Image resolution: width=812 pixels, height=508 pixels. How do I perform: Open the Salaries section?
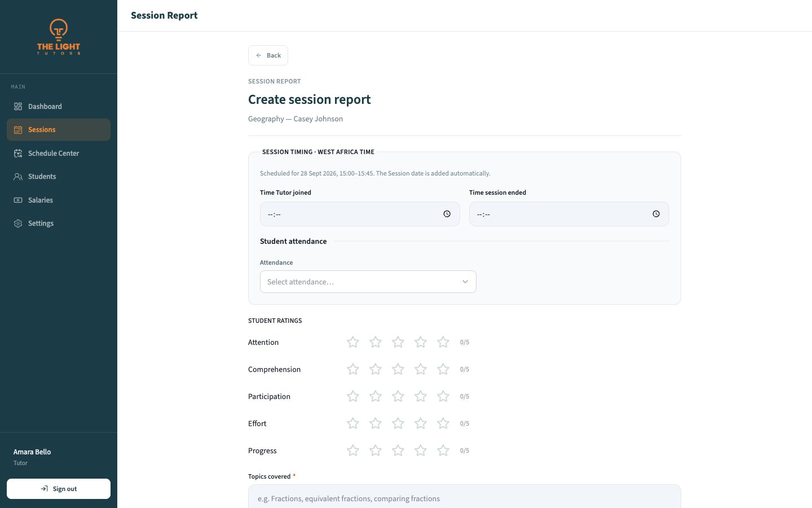[59, 200]
